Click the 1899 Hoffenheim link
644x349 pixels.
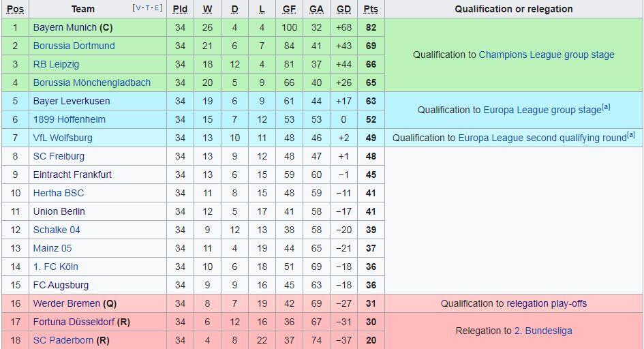pos(70,119)
